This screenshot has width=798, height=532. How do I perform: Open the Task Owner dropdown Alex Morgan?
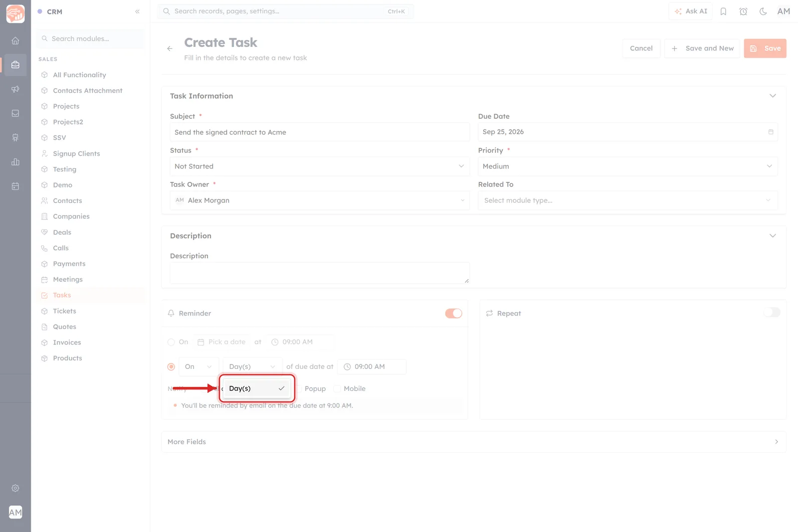320,200
